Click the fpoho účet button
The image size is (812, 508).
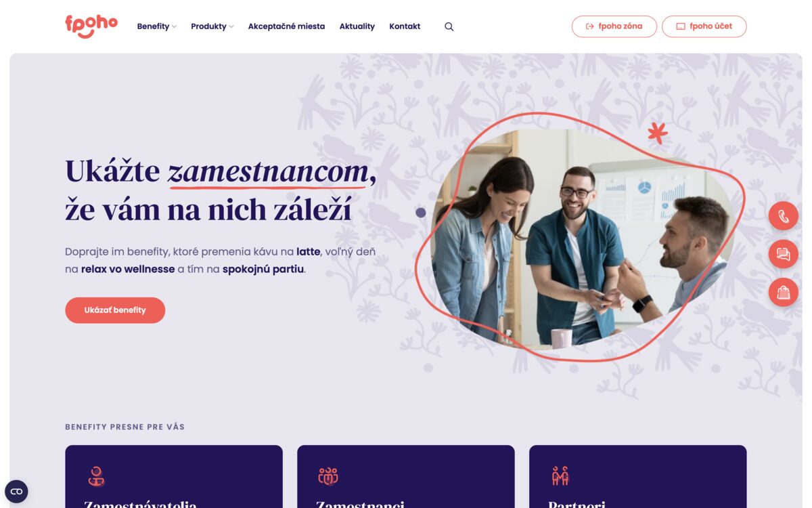coord(704,26)
